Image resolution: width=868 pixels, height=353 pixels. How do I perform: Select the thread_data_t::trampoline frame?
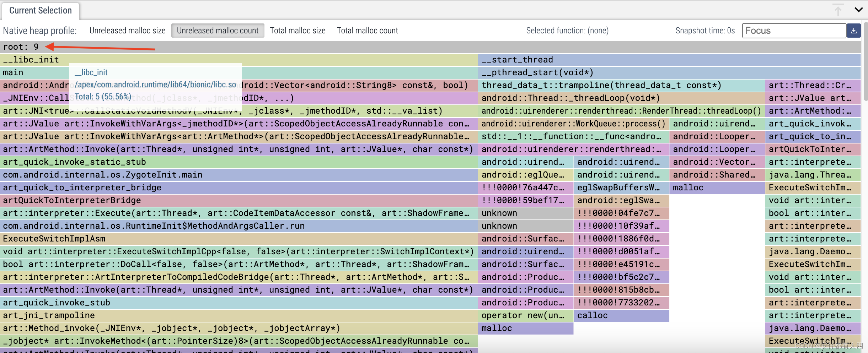point(621,85)
